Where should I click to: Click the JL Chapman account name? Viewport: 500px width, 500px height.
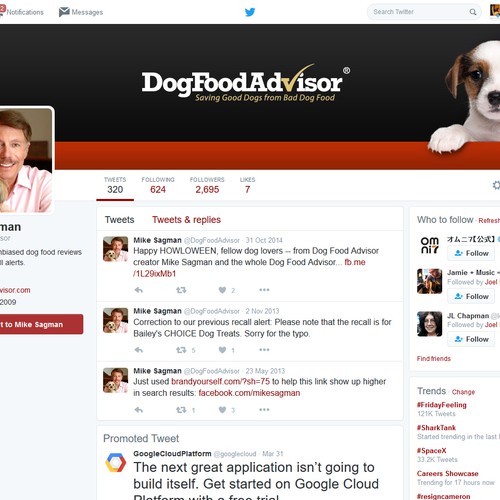(468, 316)
